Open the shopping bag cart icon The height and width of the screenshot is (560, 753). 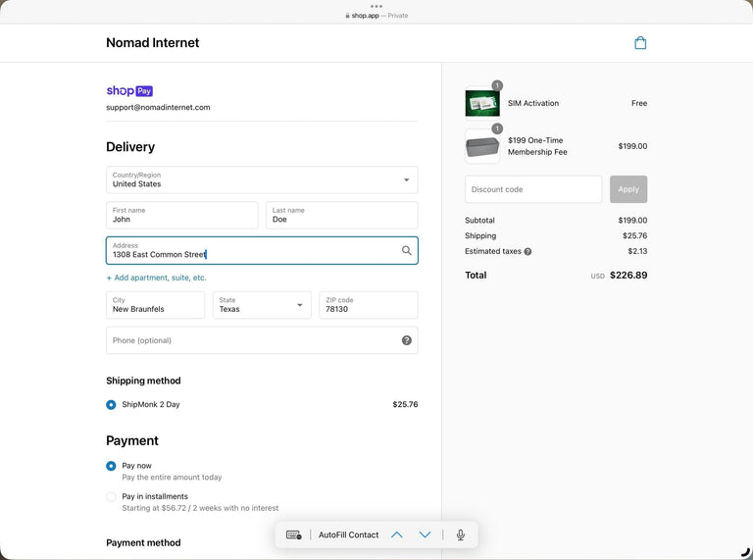click(640, 43)
